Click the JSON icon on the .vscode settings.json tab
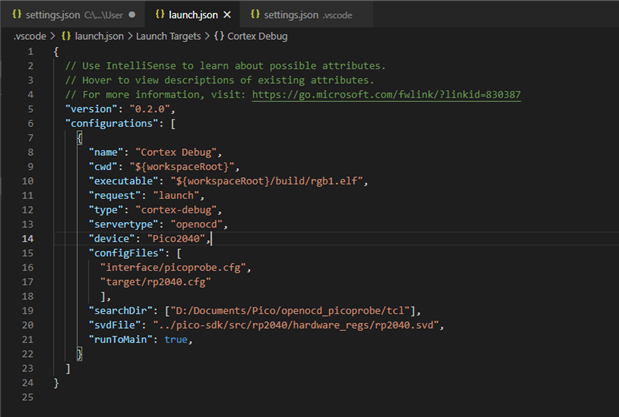The width and height of the screenshot is (619, 417). pos(257,14)
